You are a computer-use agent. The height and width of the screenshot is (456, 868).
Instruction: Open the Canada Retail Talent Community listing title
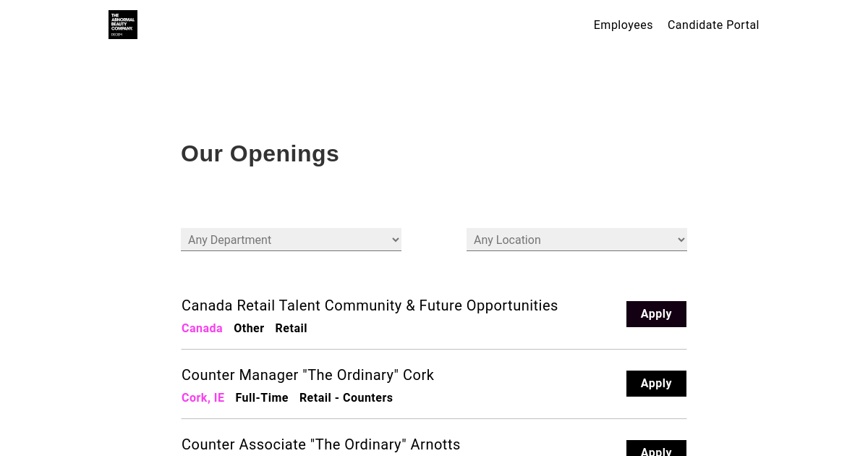click(370, 305)
